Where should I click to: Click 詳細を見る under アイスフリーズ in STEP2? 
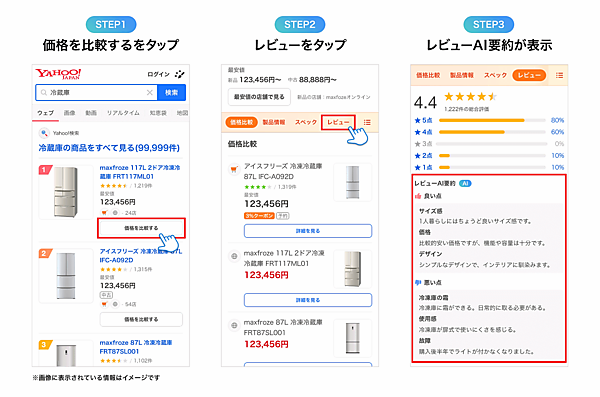point(308,231)
